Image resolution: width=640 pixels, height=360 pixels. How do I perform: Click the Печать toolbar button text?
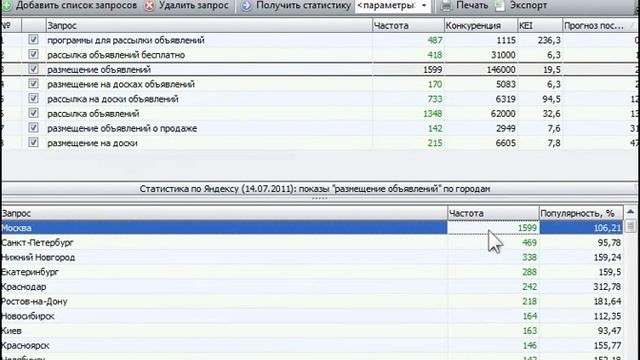[x=472, y=6]
